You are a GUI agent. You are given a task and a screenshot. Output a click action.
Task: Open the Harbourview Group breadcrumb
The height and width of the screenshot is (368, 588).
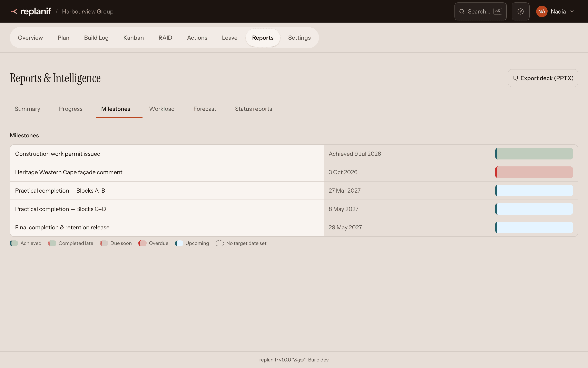point(88,11)
